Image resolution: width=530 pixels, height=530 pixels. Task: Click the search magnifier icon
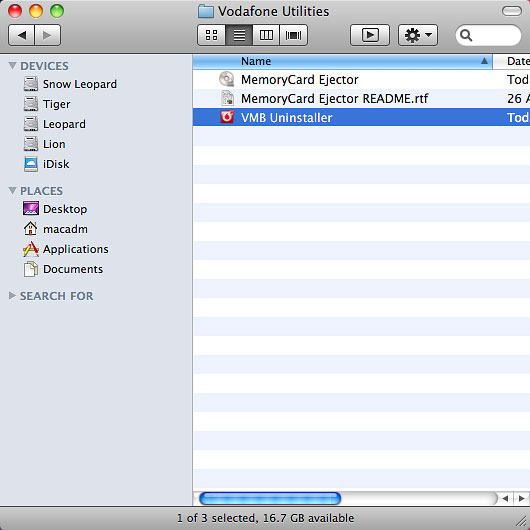[466, 35]
